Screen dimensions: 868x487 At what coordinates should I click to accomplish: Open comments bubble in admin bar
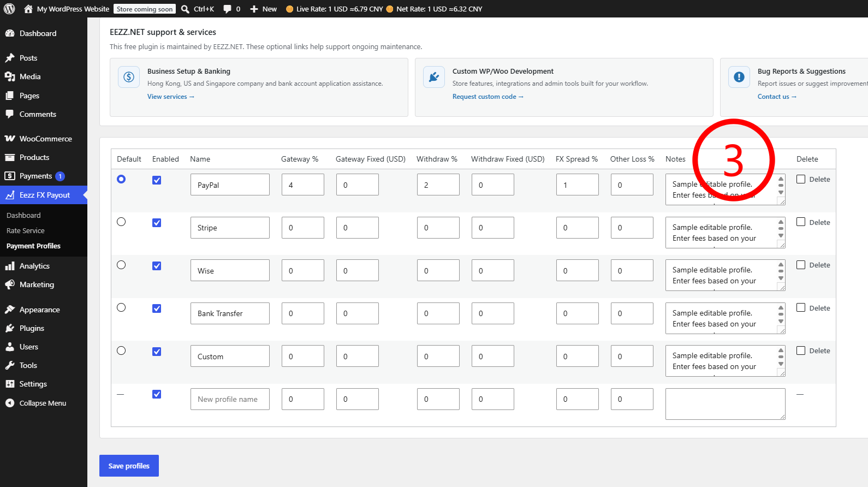231,9
